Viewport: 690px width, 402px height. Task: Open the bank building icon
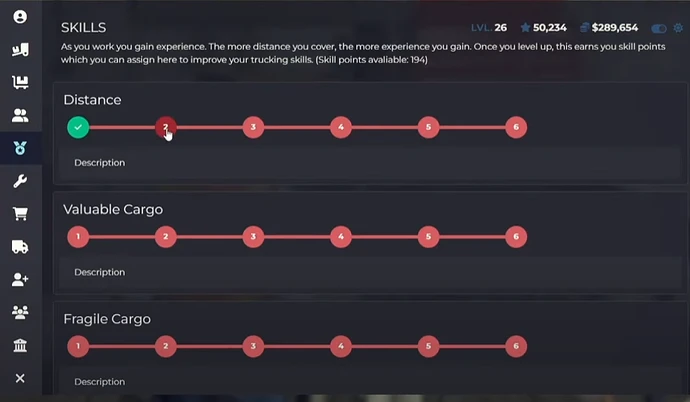point(20,345)
